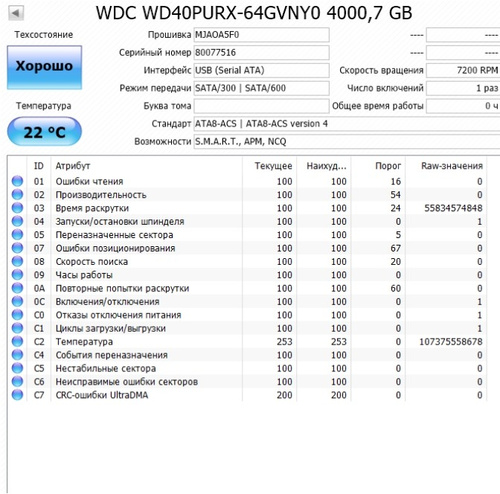The image size is (500, 494).
Task: Click status icon for Производительность row
Action: [x=17, y=194]
